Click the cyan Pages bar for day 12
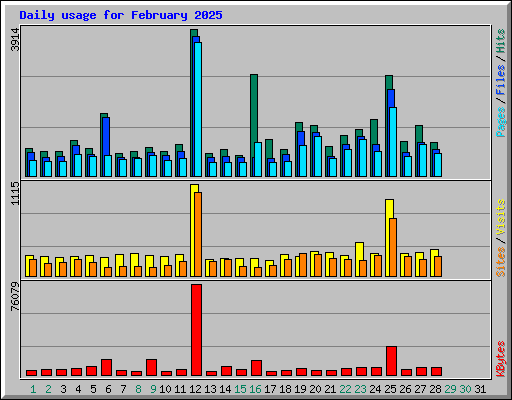 pyautogui.click(x=198, y=109)
